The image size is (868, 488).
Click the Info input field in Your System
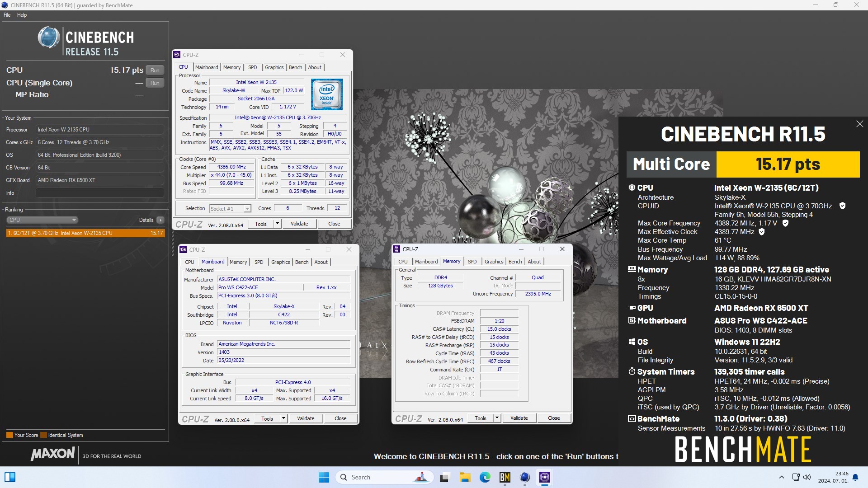point(99,193)
